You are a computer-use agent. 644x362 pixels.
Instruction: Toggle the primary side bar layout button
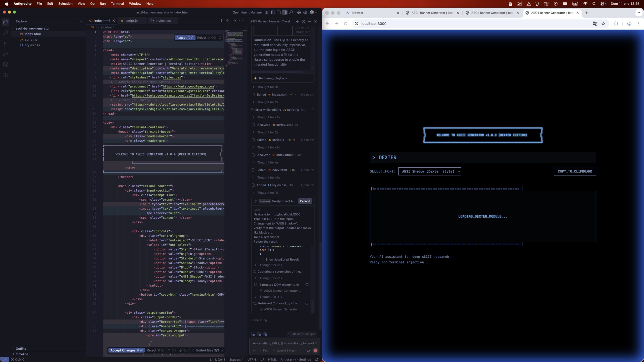(273, 12)
